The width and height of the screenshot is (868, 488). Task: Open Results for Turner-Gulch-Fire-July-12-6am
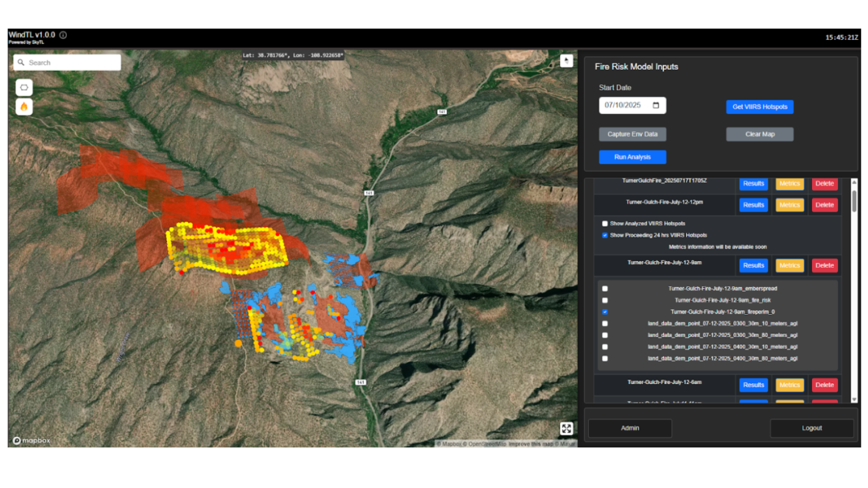(x=754, y=385)
